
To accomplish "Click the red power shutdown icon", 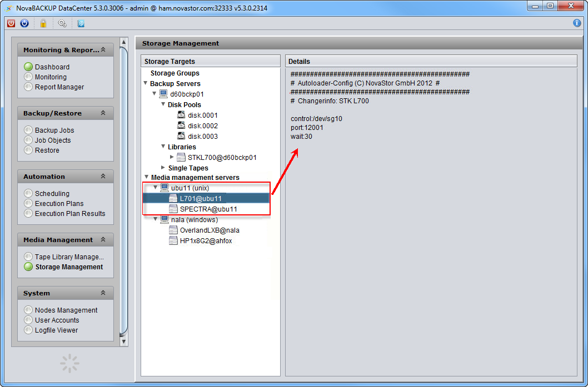I will pos(11,23).
